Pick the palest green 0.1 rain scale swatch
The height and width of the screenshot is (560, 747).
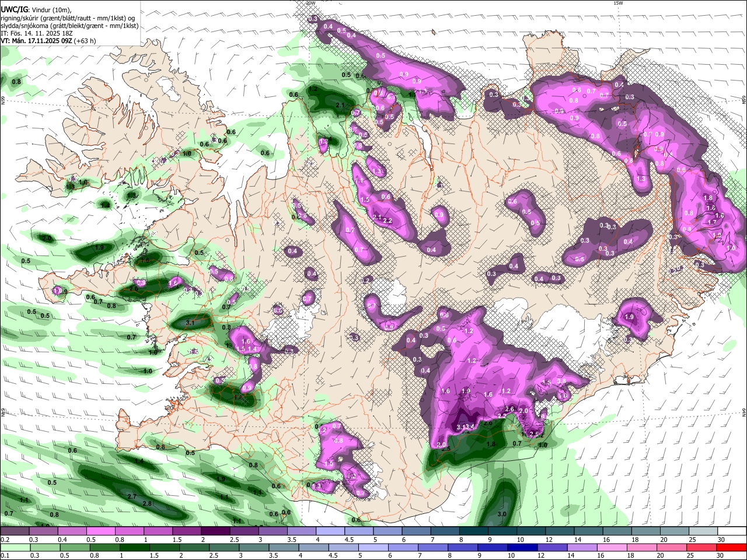(x=16, y=547)
